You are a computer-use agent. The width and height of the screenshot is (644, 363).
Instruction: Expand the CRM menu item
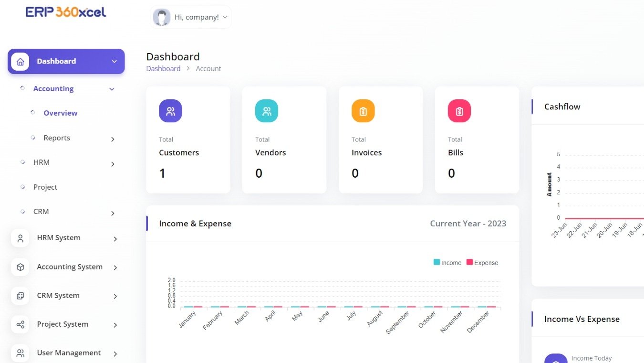coord(41,212)
